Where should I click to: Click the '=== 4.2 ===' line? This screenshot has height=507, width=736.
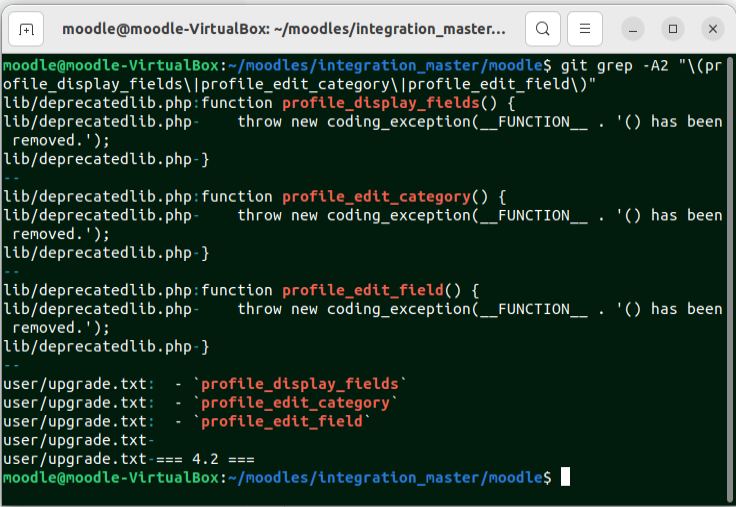click(129, 459)
